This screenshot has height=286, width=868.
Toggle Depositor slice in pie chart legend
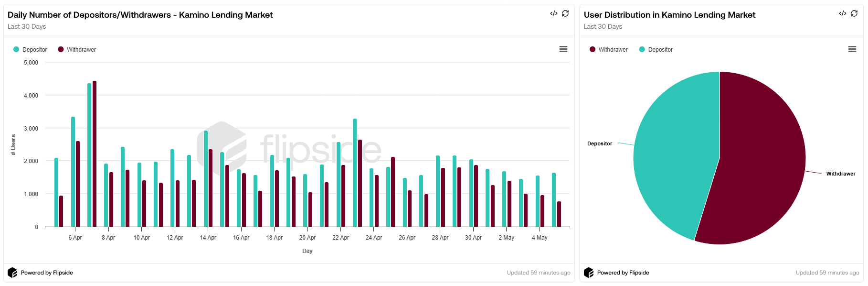click(x=660, y=50)
